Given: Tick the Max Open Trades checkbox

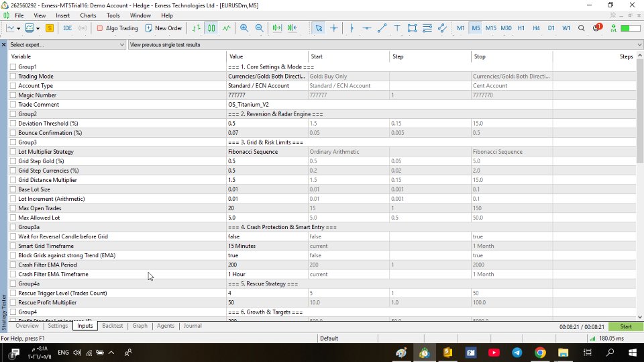Looking at the screenshot, I should 13,208.
